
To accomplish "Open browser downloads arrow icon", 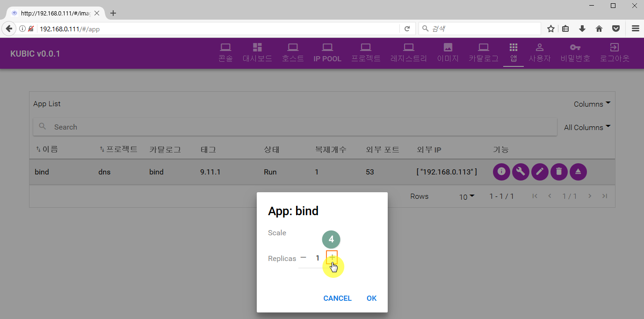I will pyautogui.click(x=582, y=29).
